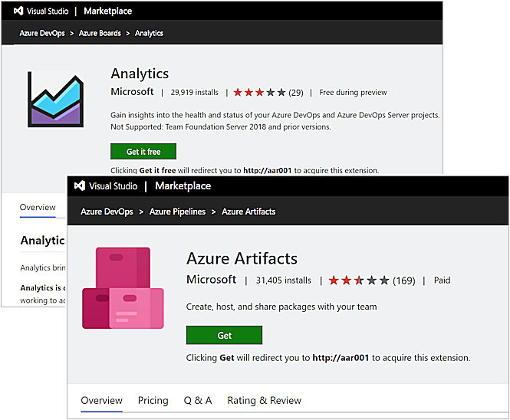510x420 pixels.
Task: Click the green Get it free button
Action: click(x=143, y=152)
